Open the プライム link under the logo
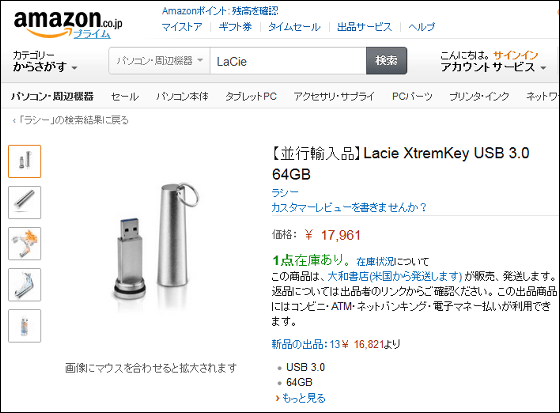 tap(92, 34)
